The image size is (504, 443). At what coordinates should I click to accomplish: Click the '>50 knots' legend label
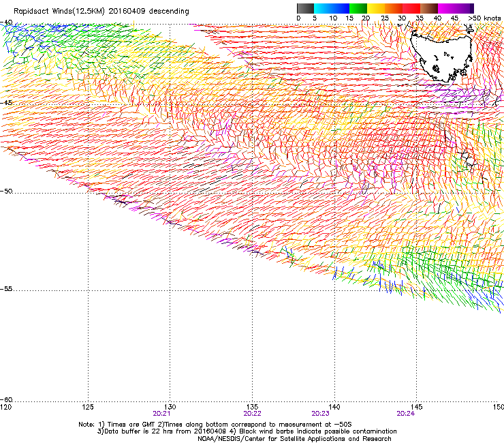(484, 18)
